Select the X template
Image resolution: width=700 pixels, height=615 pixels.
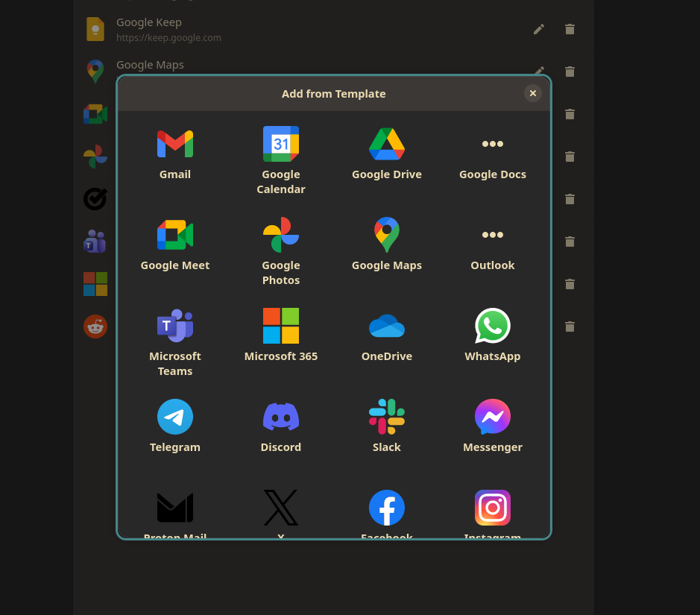point(281,511)
